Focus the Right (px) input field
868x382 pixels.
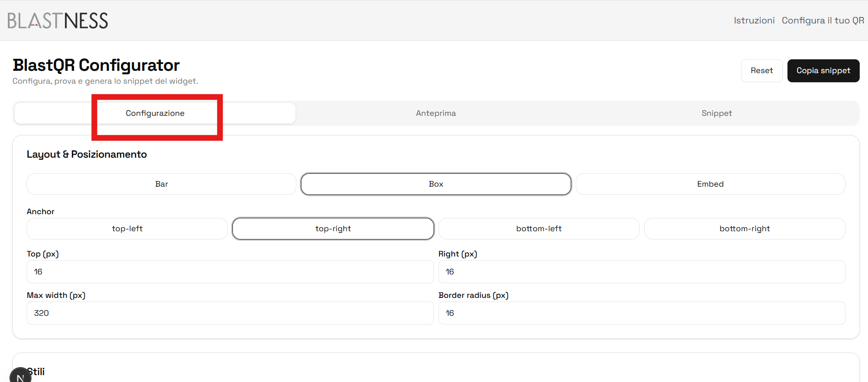(x=642, y=272)
